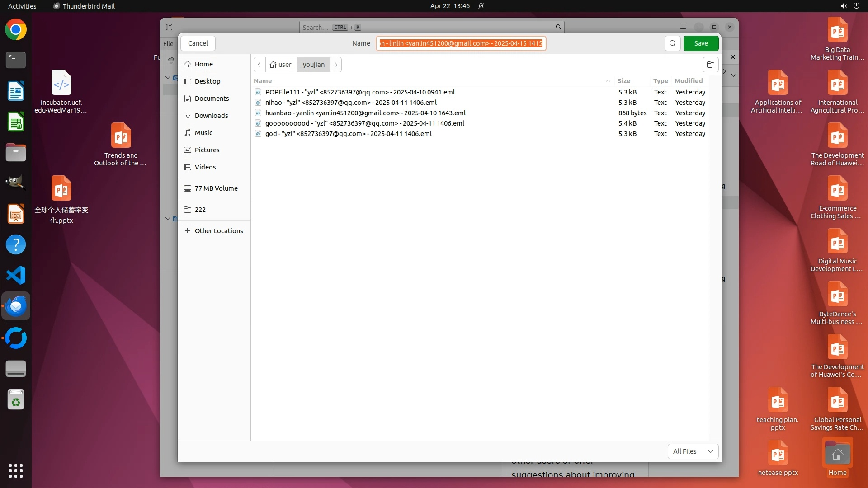Select the youjian path bar segment
Image resolution: width=868 pixels, height=488 pixels.
[x=313, y=65]
